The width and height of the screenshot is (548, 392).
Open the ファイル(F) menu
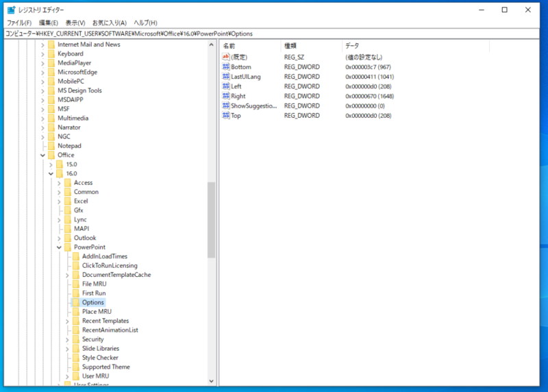click(19, 23)
